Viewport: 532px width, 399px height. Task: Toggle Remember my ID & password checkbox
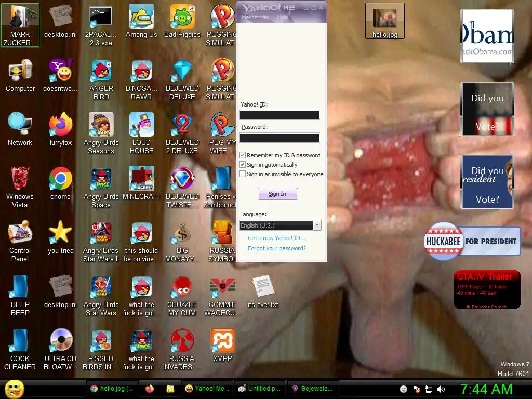[x=242, y=155]
